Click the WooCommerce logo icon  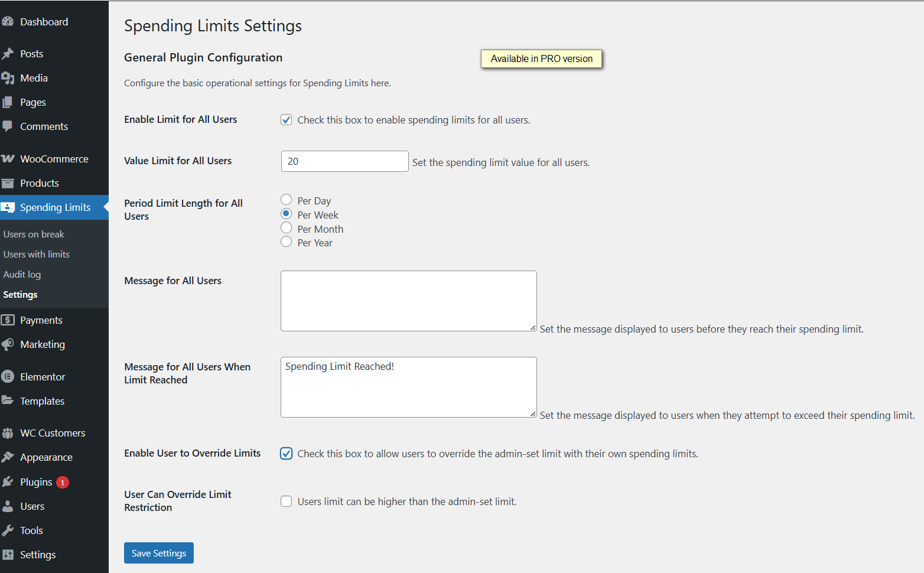(x=8, y=159)
